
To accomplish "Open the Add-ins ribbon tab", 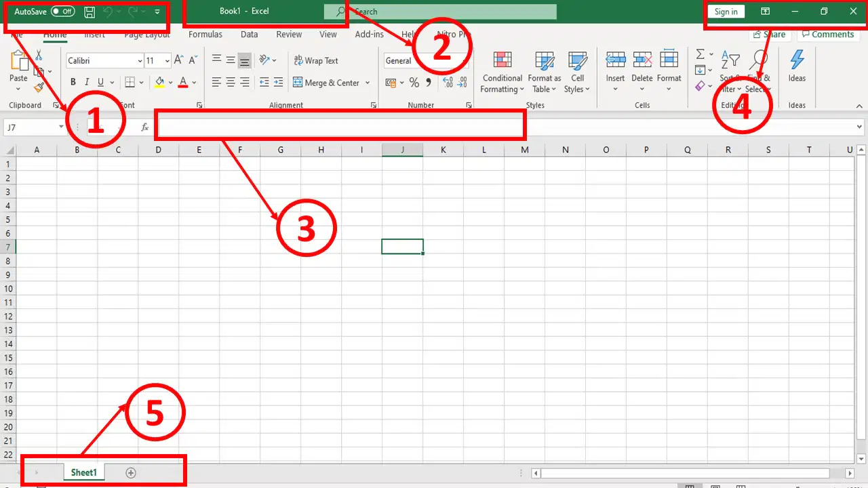I will click(369, 35).
